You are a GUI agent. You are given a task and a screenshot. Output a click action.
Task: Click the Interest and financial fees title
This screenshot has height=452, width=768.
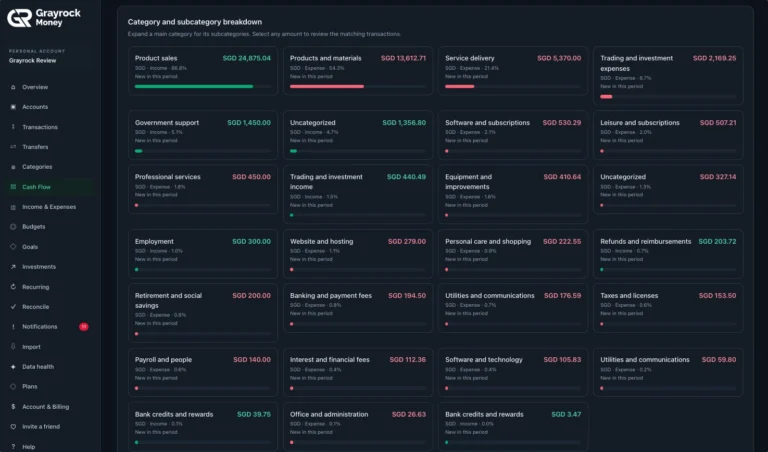330,360
